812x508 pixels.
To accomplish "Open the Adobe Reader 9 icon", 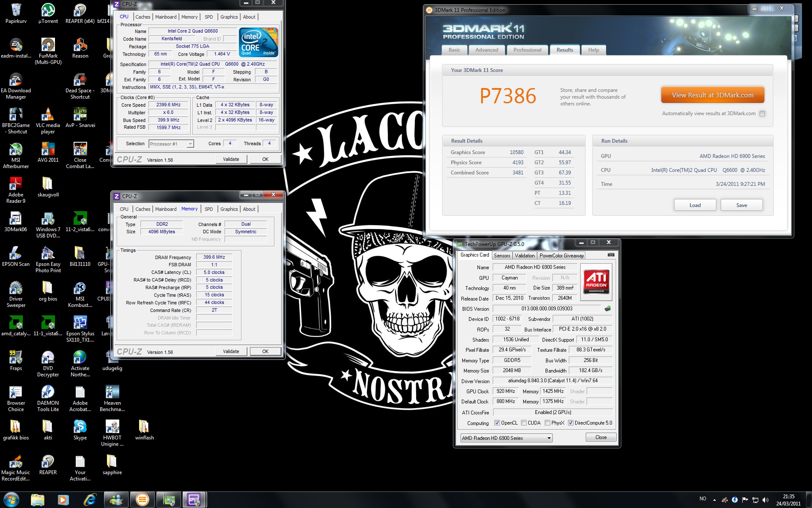I will 16,190.
